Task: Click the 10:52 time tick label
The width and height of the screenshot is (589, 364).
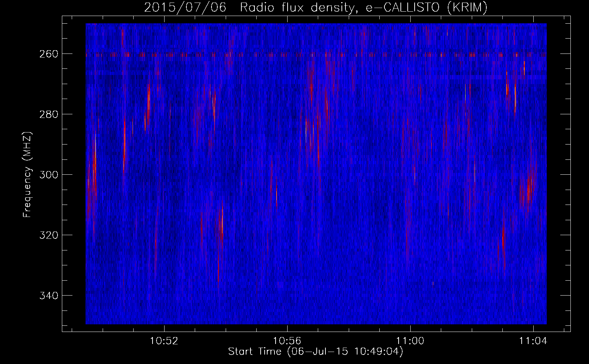Action: tap(164, 341)
